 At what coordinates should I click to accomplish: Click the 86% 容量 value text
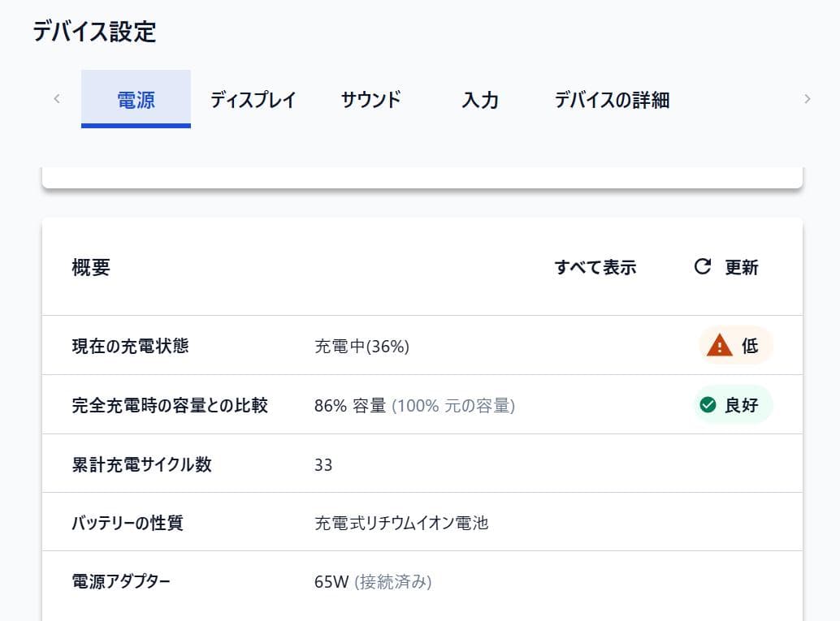(350, 405)
